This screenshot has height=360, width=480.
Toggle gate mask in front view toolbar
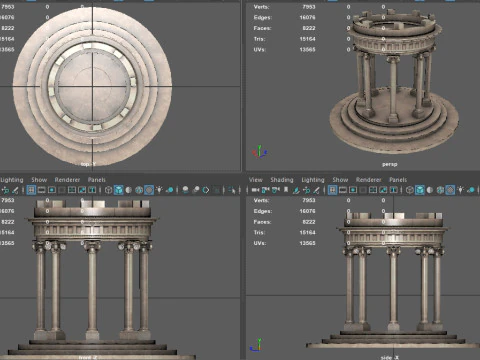(62, 190)
